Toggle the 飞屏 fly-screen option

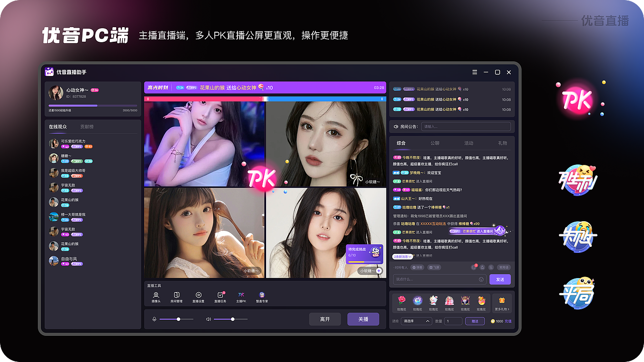tap(434, 267)
